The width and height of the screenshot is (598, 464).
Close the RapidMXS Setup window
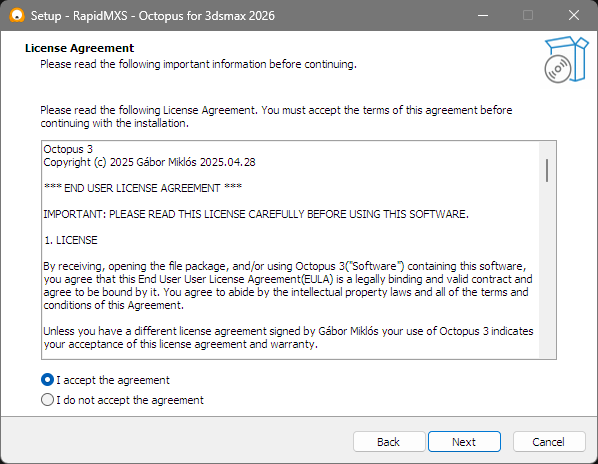pos(574,16)
